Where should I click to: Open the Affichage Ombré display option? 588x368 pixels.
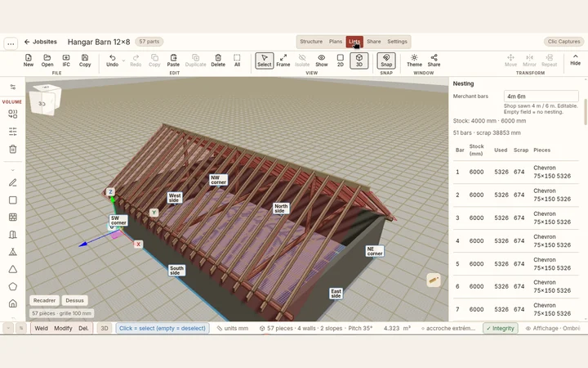click(553, 328)
